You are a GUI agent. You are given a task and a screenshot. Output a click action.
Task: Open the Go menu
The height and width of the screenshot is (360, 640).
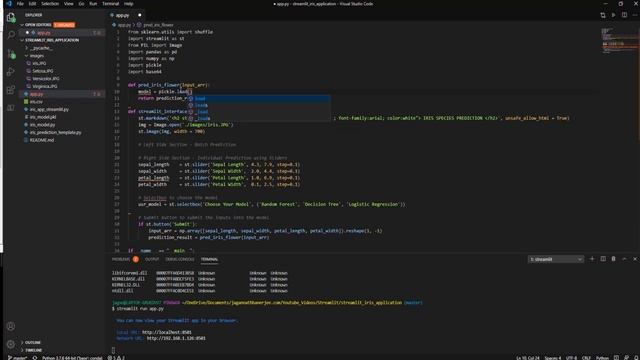[81, 4]
